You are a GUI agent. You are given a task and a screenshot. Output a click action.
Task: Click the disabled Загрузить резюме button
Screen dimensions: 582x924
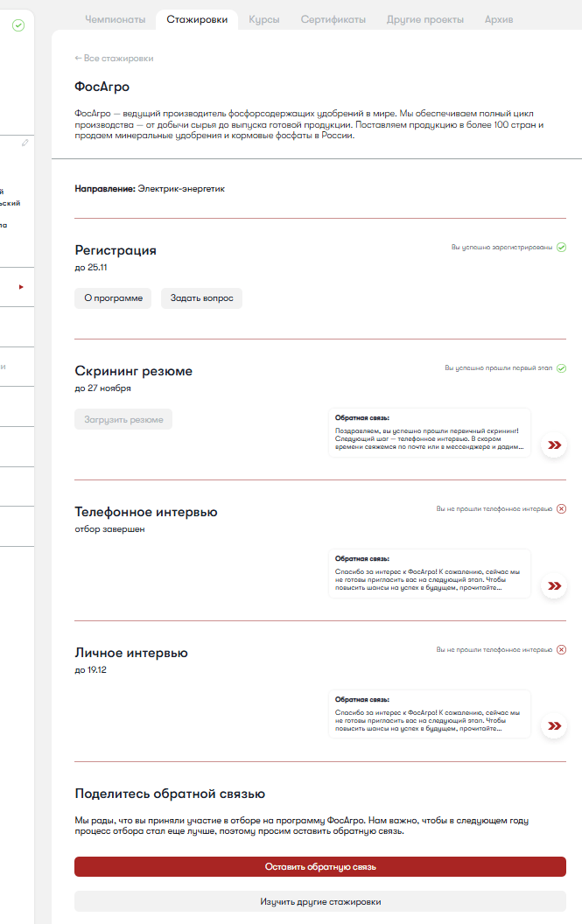coord(123,420)
